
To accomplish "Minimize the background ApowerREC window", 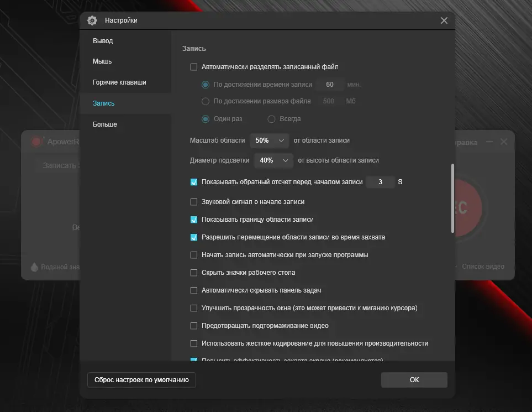I will pos(489,142).
